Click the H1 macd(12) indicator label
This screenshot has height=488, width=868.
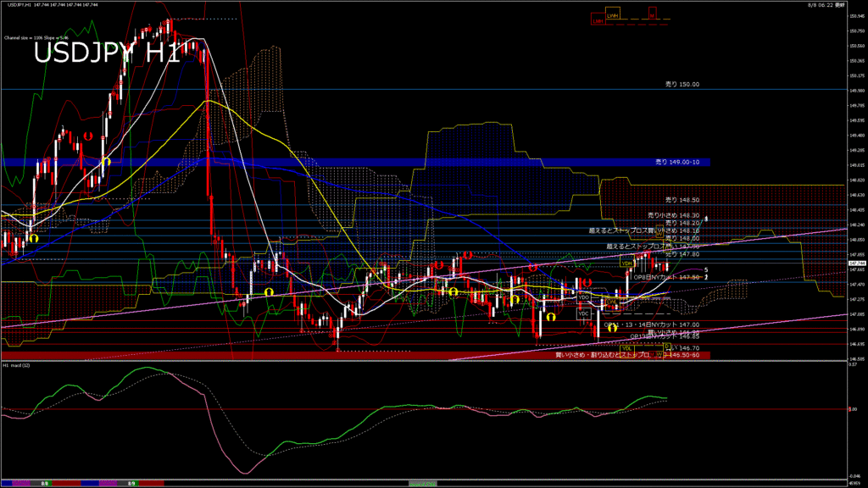[x=16, y=365]
